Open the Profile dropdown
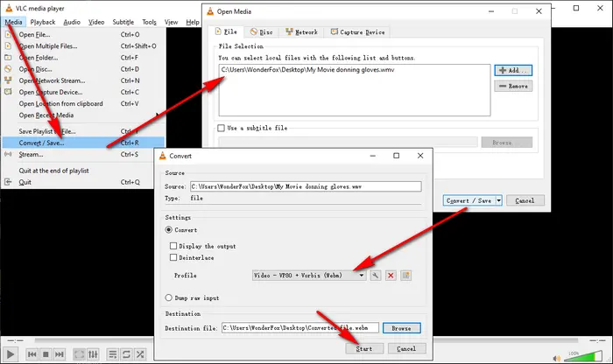Image resolution: width=613 pixels, height=364 pixels. (309, 276)
